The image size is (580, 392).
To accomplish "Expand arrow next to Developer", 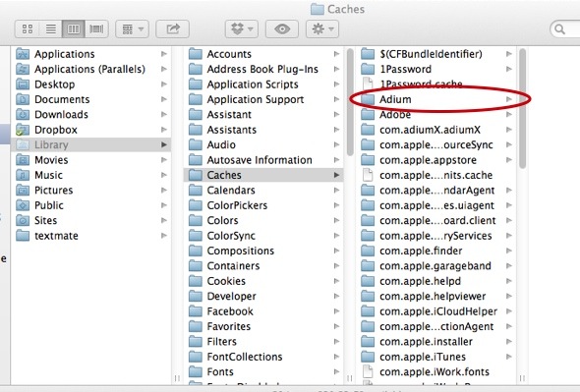I will point(336,297).
